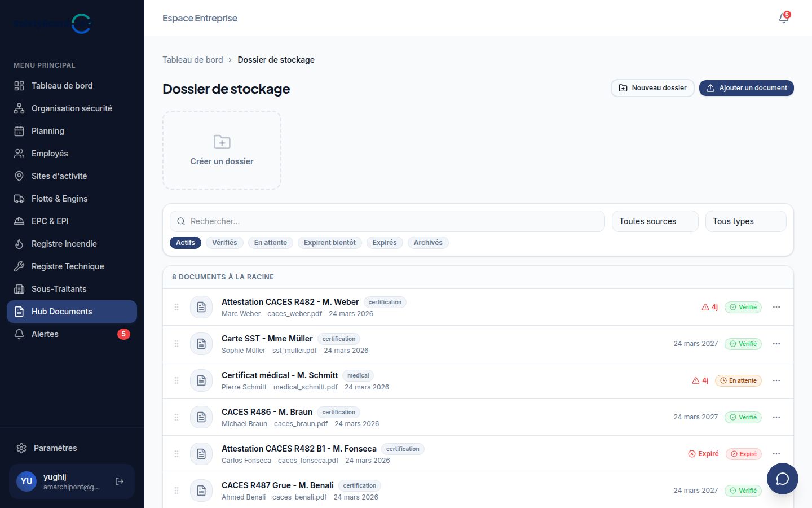
Task: Select the Vérifiés filter chip
Action: [224, 243]
